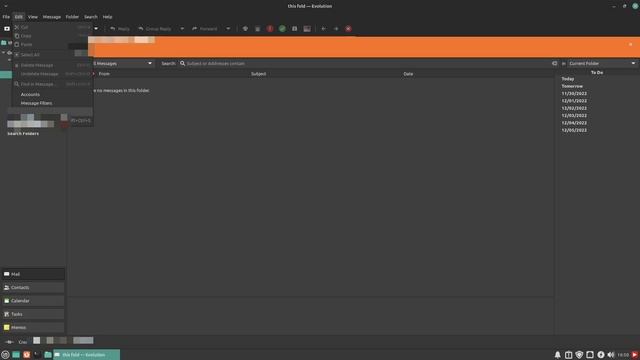Screen dimensions: 640x360
Task: Open the orange app in taskbar
Action: click(x=27, y=355)
